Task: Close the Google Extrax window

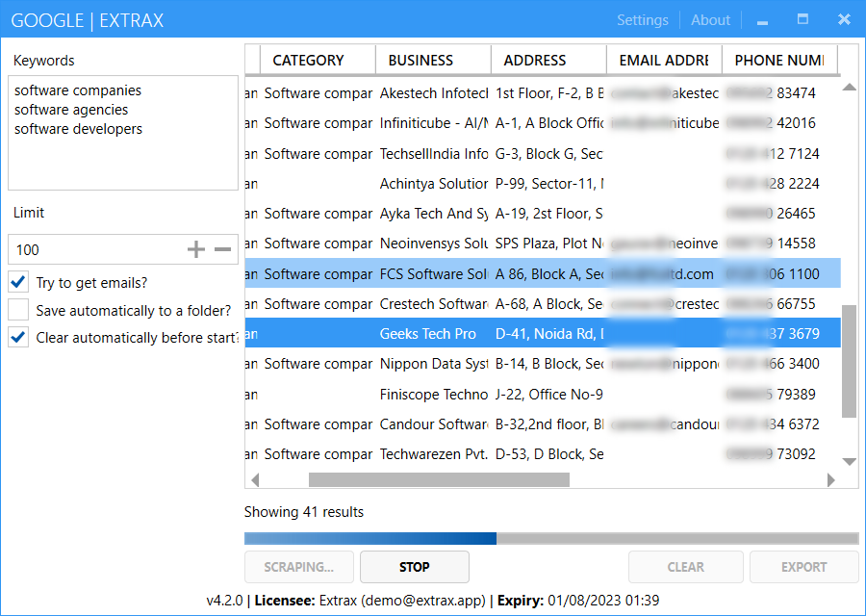Action: 844,19
